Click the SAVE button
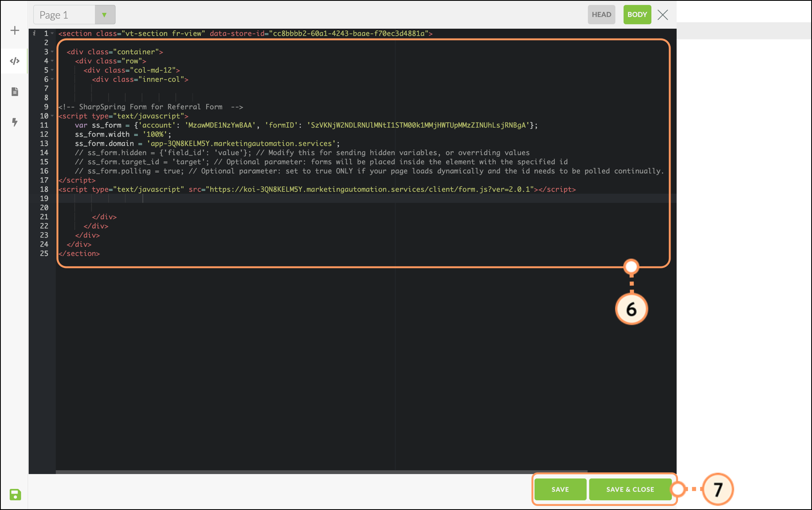This screenshot has width=812, height=510. pos(560,489)
